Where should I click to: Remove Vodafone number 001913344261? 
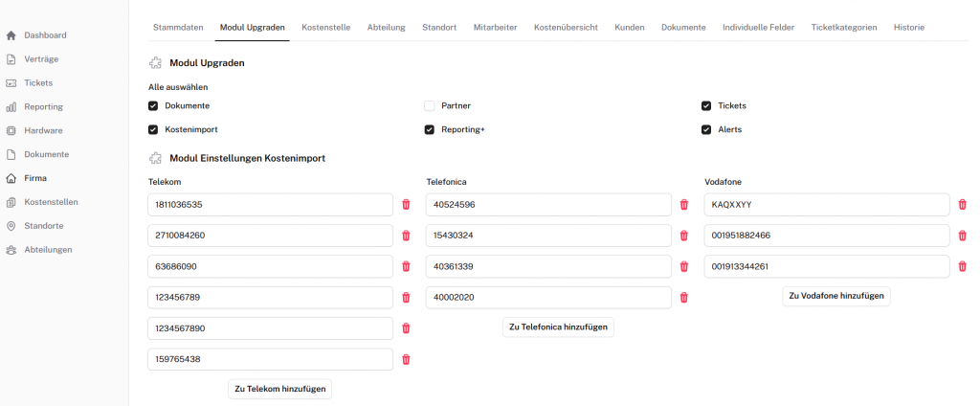pos(962,267)
